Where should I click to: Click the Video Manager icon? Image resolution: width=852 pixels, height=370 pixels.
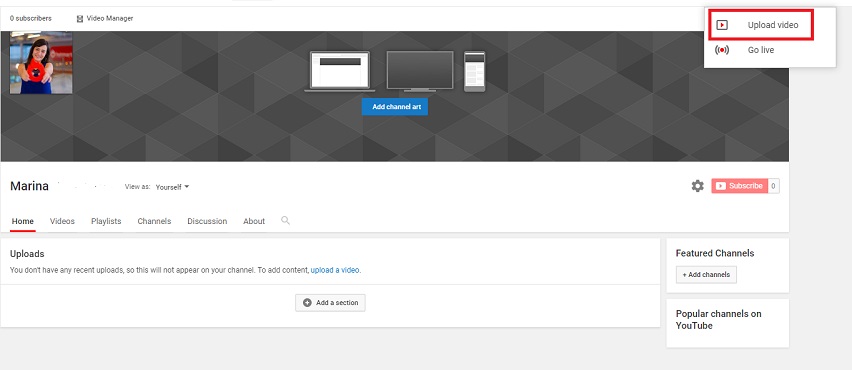[x=80, y=18]
